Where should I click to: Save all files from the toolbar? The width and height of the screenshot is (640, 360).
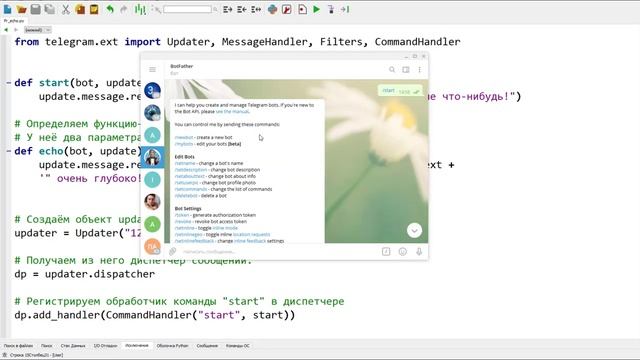pyautogui.click(x=50, y=9)
